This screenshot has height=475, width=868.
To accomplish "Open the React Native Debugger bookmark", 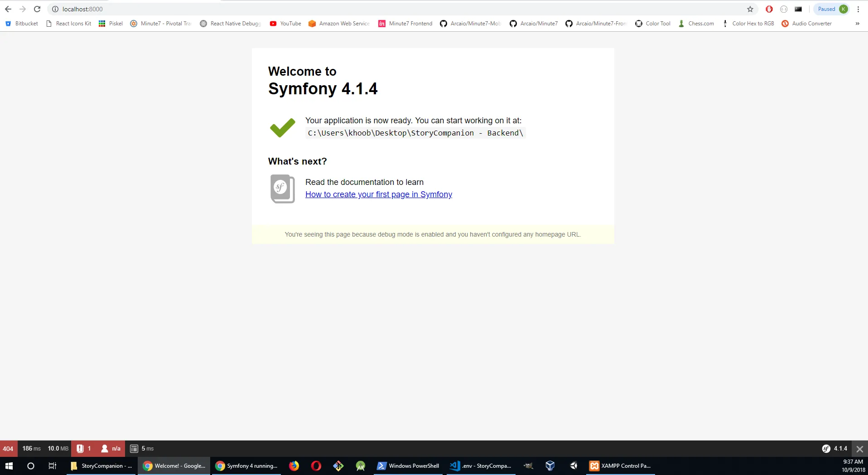I will coord(231,24).
